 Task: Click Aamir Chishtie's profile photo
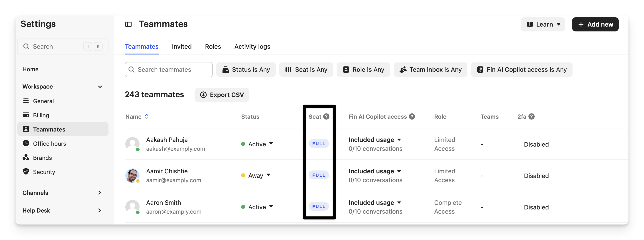pos(132,175)
